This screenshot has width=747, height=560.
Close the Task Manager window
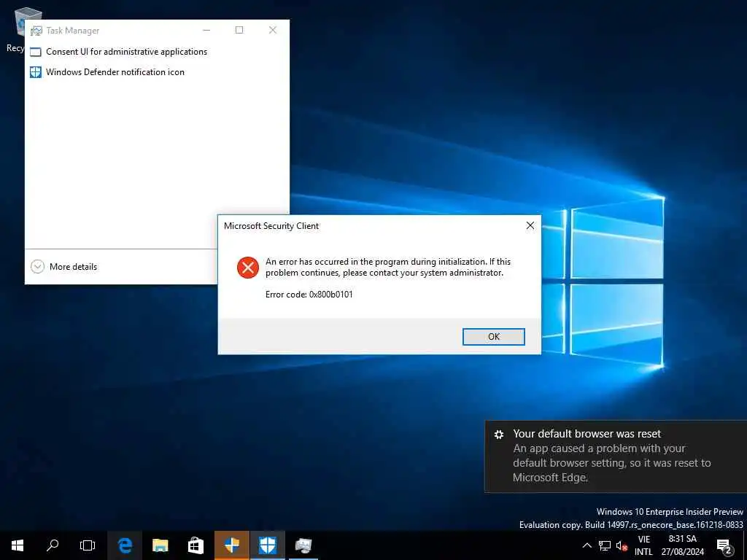pos(273,30)
